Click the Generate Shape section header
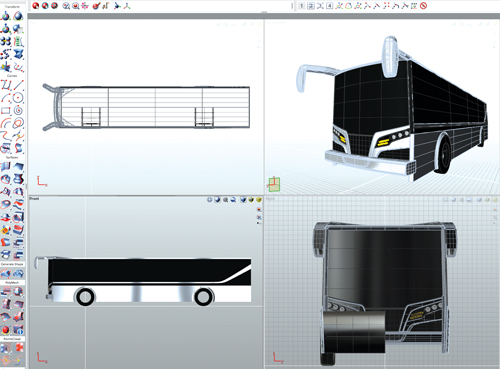The width and height of the screenshot is (500, 369). 12,264
